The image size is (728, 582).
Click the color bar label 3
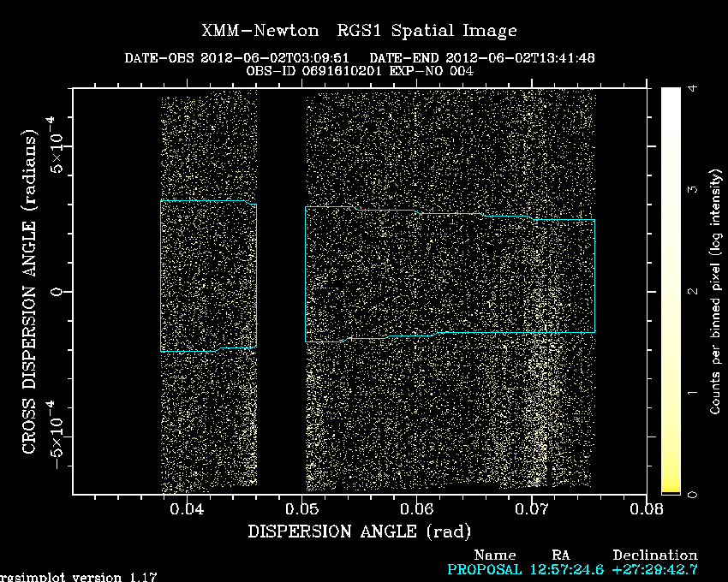click(692, 189)
